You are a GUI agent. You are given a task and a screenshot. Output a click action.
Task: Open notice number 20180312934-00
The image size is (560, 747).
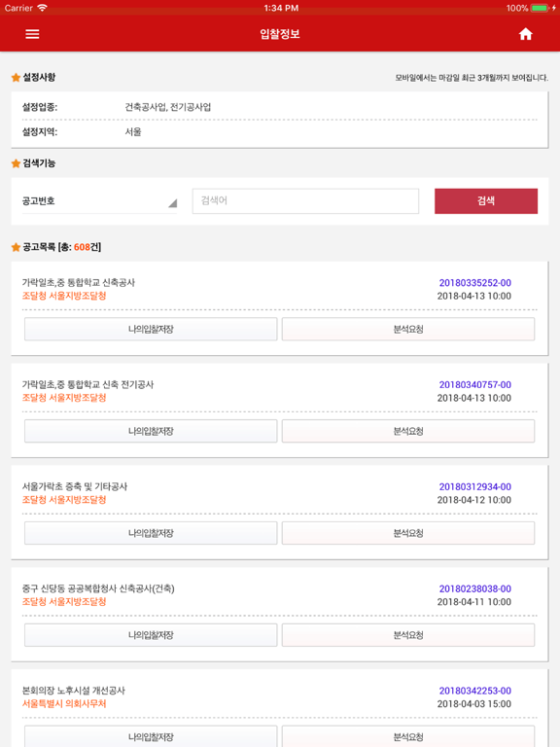[474, 487]
